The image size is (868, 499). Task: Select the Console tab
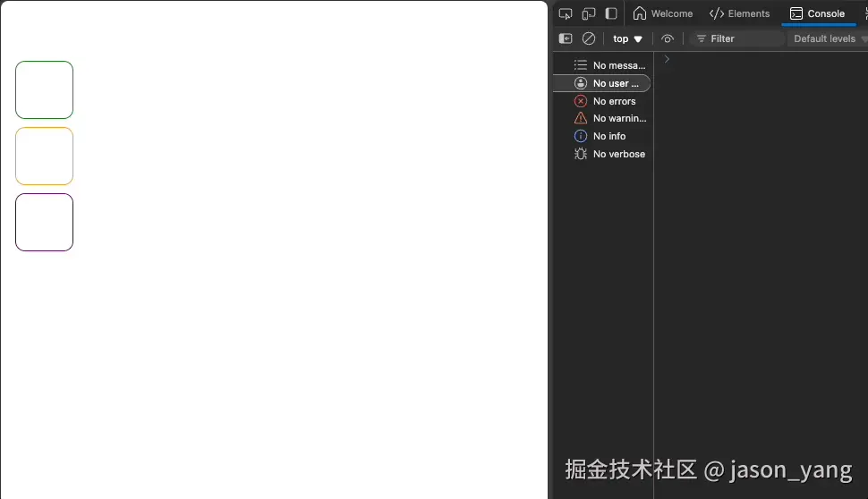pyautogui.click(x=818, y=13)
